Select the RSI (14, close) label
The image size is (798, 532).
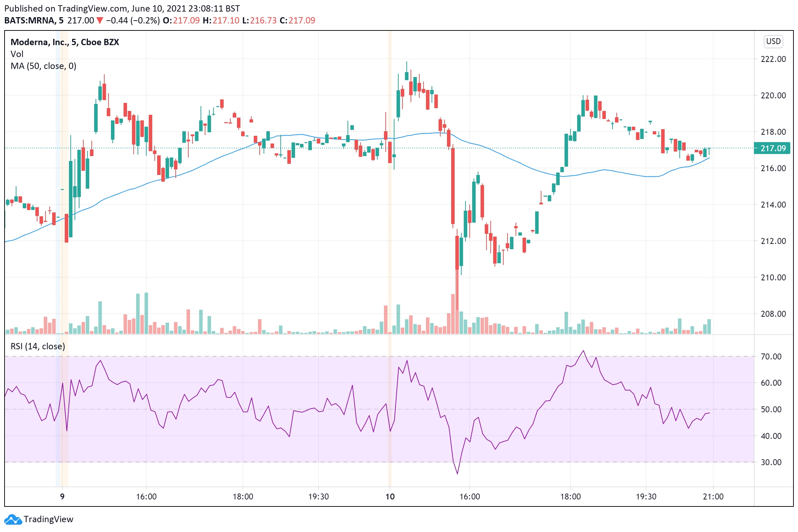[38, 346]
